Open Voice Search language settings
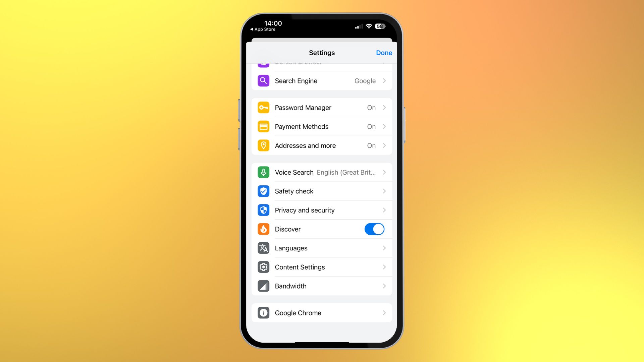Viewport: 644px width, 362px height. click(322, 172)
